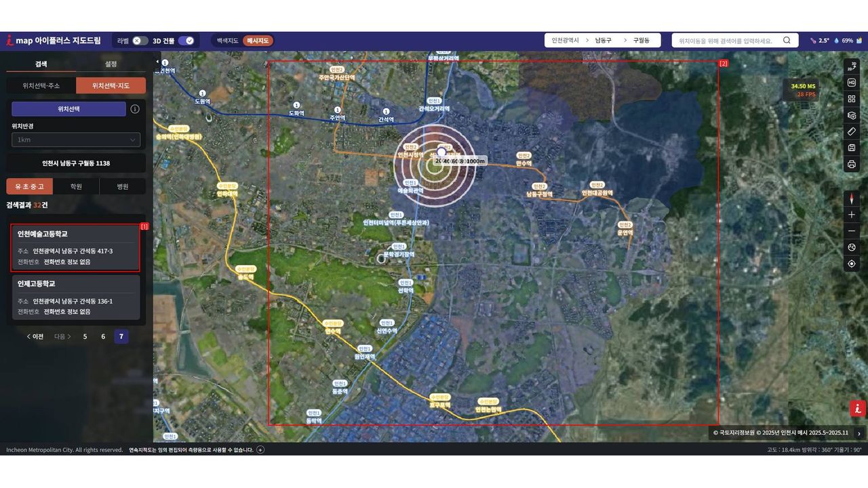Reset map orientation using the compass icon
Image resolution: width=868 pixels, height=488 pixels.
point(852,199)
